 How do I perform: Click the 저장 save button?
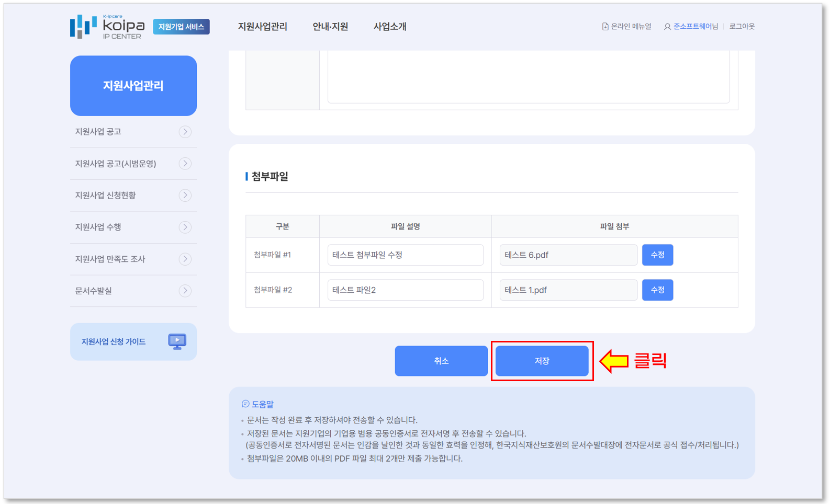(542, 361)
